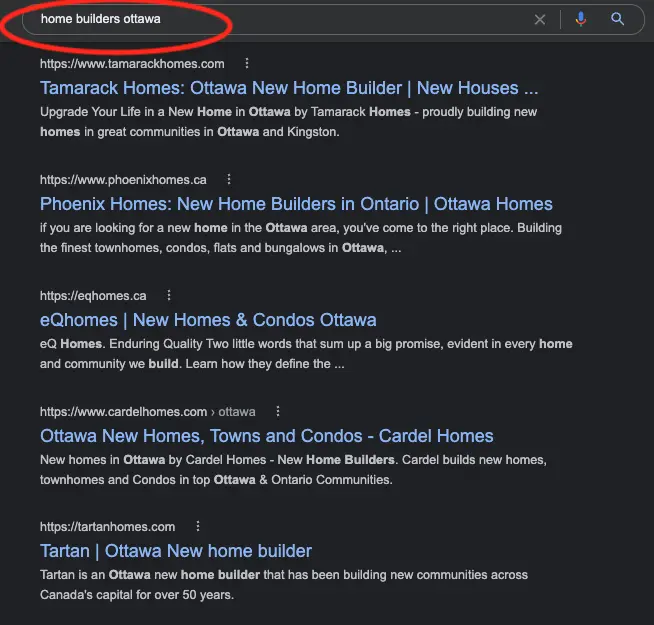654x625 pixels.
Task: Open three-dot menu beside phoenixhomes.ca
Action: pyautogui.click(x=229, y=180)
